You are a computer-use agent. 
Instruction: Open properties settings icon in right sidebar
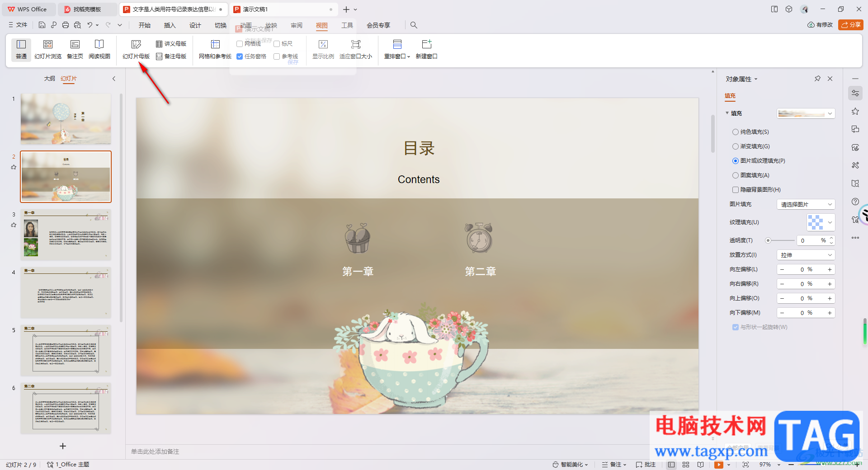coord(855,94)
